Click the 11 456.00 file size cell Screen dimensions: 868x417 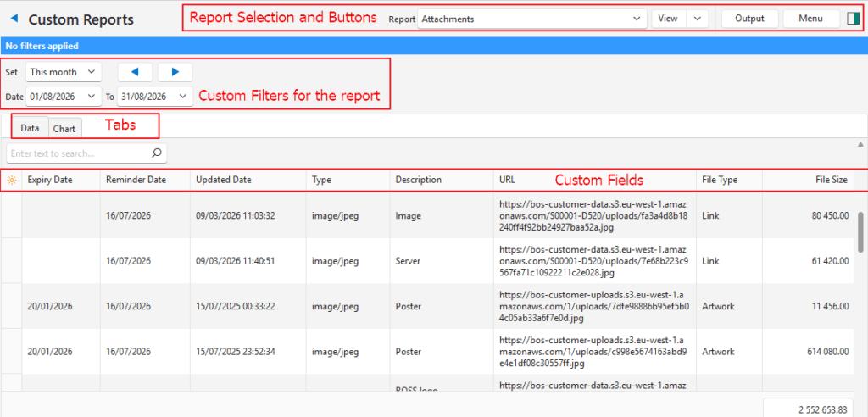pos(808,306)
